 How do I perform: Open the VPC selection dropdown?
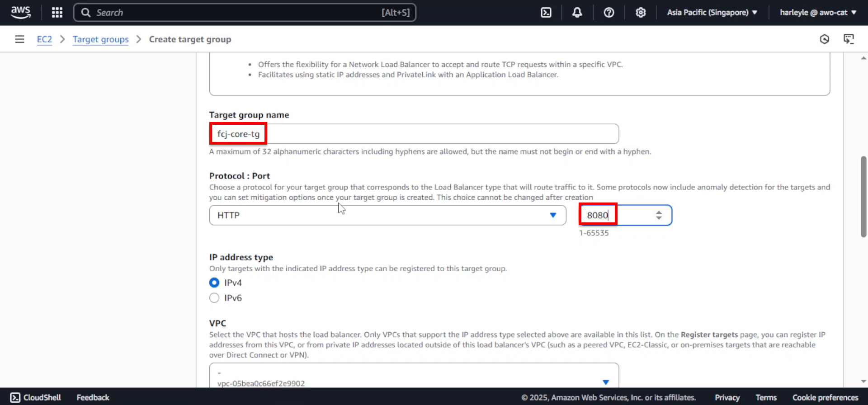(x=414, y=375)
